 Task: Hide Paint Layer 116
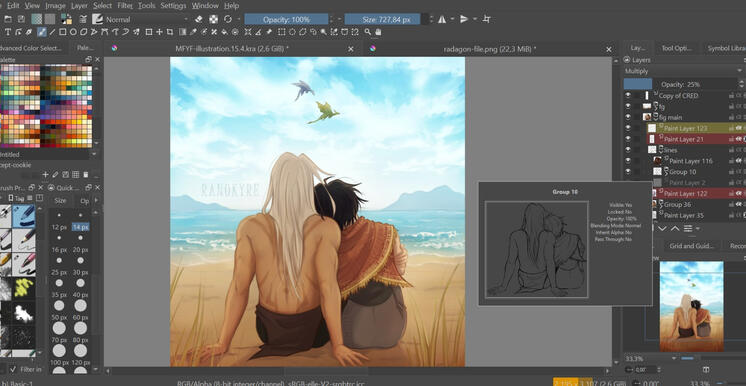coord(628,161)
